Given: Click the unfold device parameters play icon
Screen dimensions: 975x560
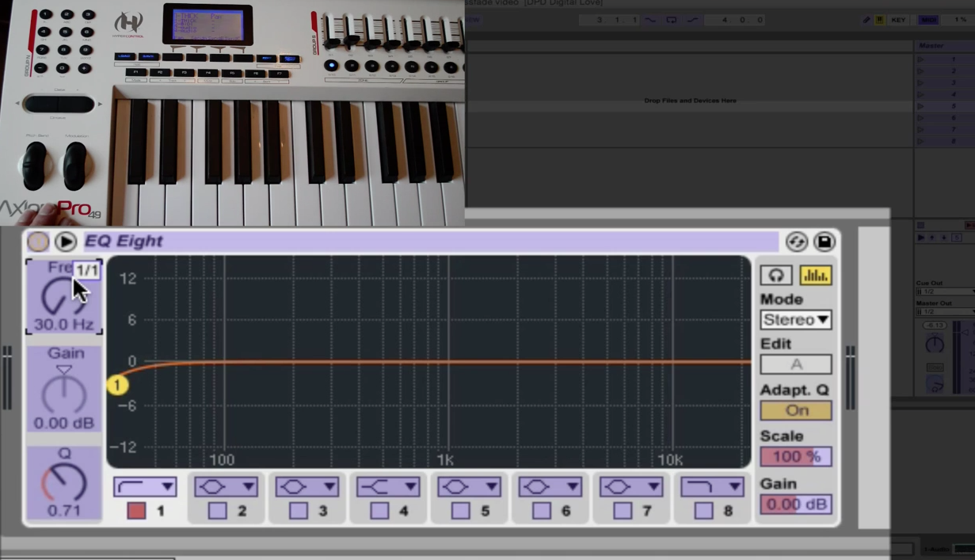Looking at the screenshot, I should pos(66,242).
